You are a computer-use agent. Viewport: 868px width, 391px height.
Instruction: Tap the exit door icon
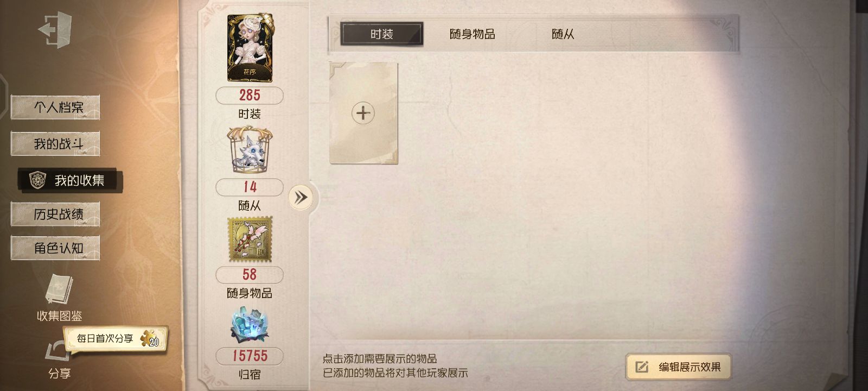click(x=55, y=30)
